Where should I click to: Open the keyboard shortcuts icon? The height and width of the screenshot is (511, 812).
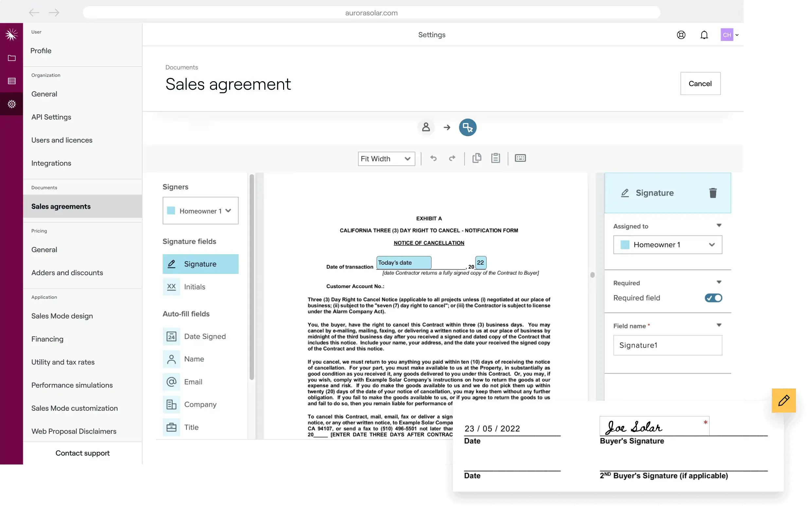tap(520, 158)
